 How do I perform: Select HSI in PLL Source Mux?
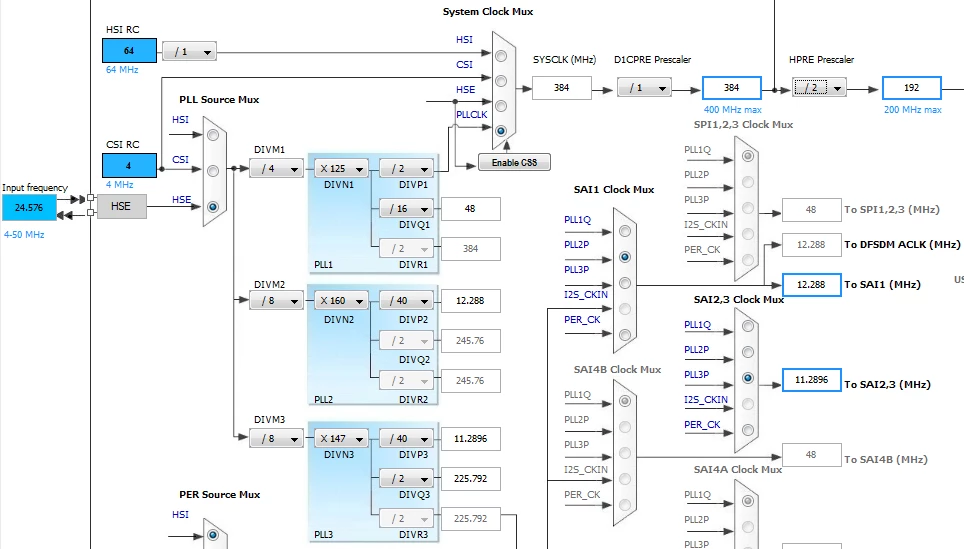[x=213, y=135]
